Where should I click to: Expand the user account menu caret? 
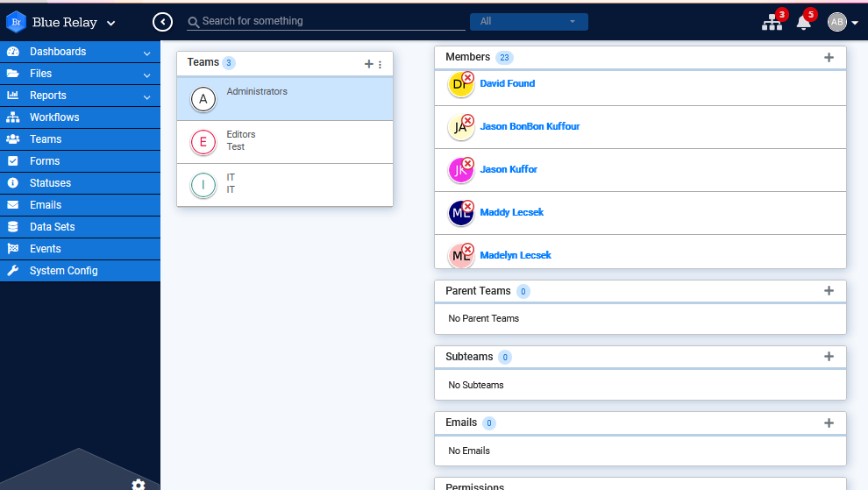[855, 24]
